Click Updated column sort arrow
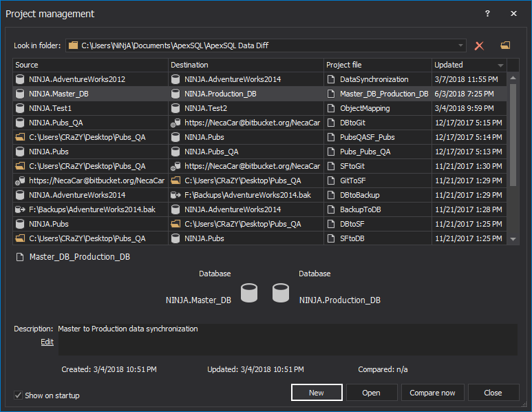This screenshot has width=532, height=412. pos(500,65)
